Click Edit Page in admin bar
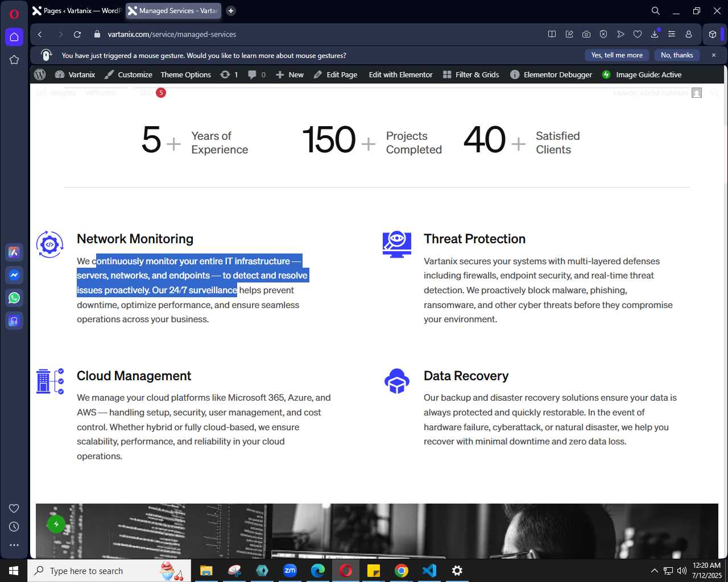Image resolution: width=728 pixels, height=582 pixels. (336, 74)
